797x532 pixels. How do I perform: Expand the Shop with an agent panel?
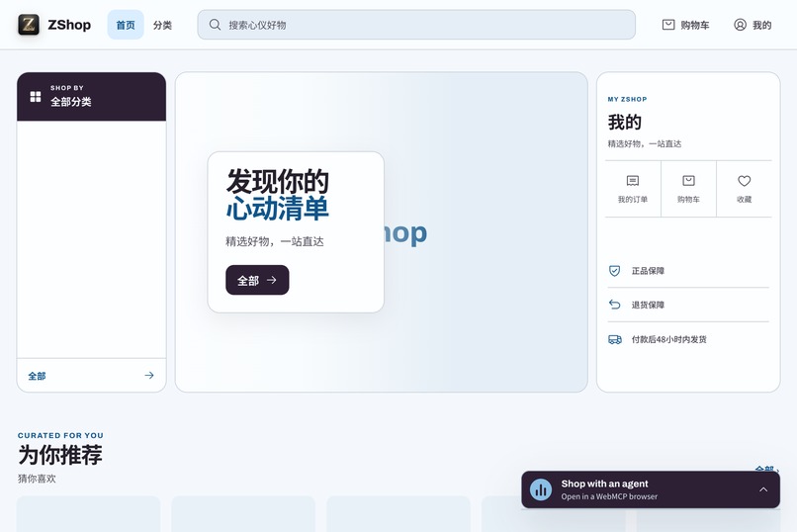click(763, 489)
